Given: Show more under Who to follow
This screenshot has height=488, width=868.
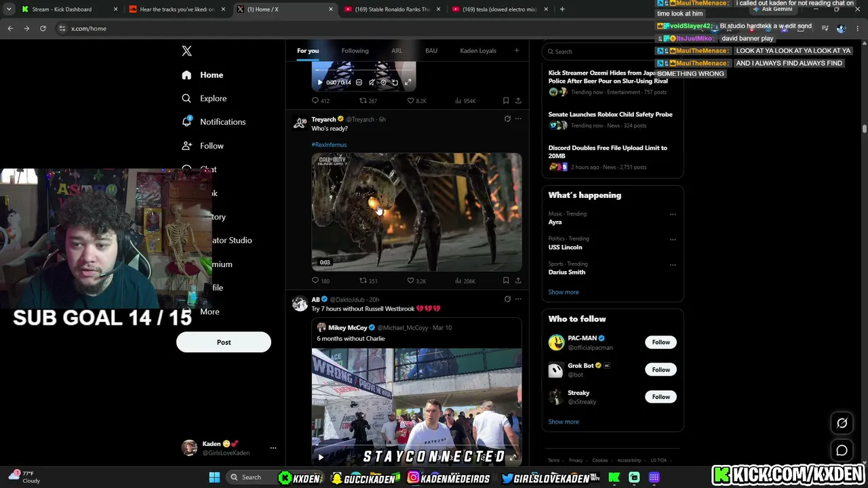Looking at the screenshot, I should [x=564, y=422].
